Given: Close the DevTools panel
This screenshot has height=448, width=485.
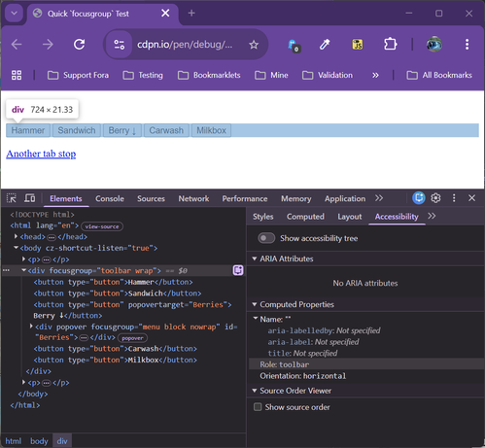Looking at the screenshot, I should [x=471, y=197].
